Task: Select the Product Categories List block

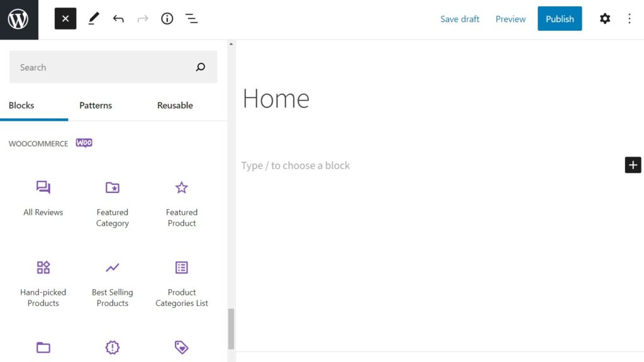Action: pos(181,281)
